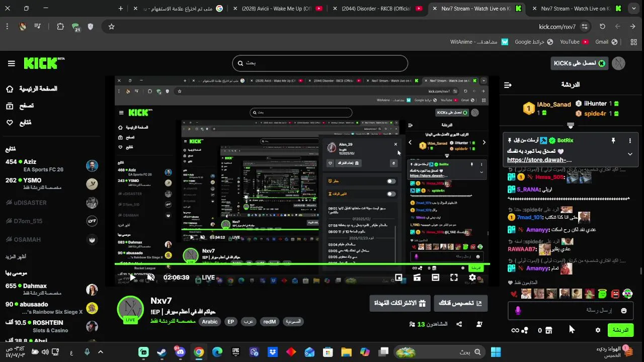The height and width of the screenshot is (362, 644).
Task: Open Dahmax in recommended channels
Action: point(52,289)
